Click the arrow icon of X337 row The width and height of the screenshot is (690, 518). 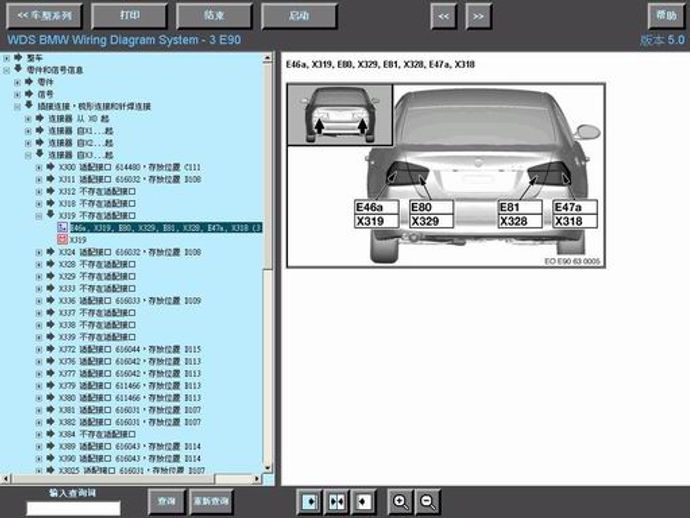tap(51, 312)
